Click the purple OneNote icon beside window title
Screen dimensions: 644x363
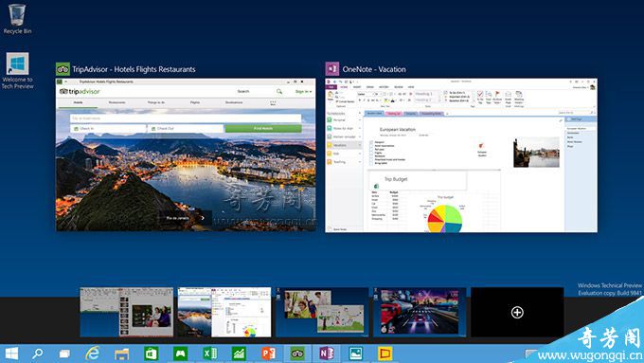point(332,69)
